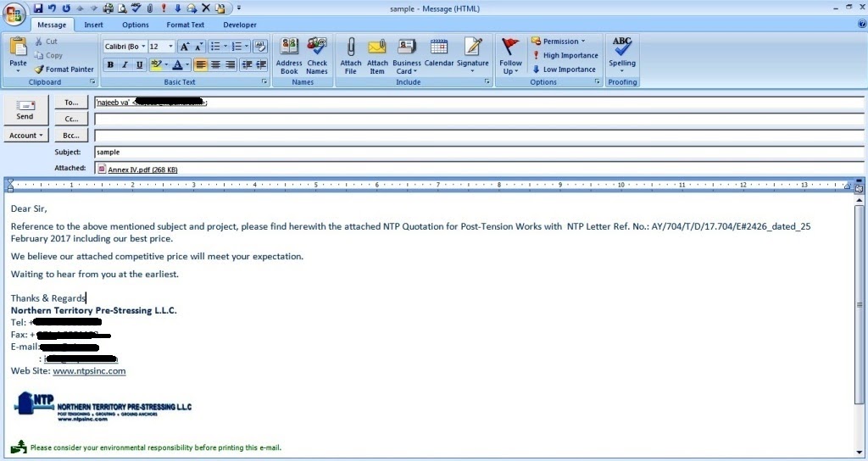The height and width of the screenshot is (461, 868).
Task: Open the Developer ribbon tab
Action: click(x=240, y=25)
